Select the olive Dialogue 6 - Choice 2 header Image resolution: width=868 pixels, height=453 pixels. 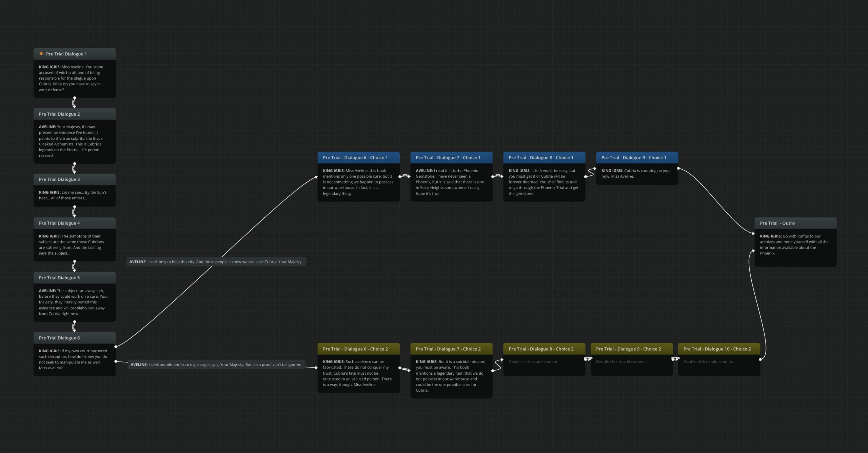click(358, 349)
